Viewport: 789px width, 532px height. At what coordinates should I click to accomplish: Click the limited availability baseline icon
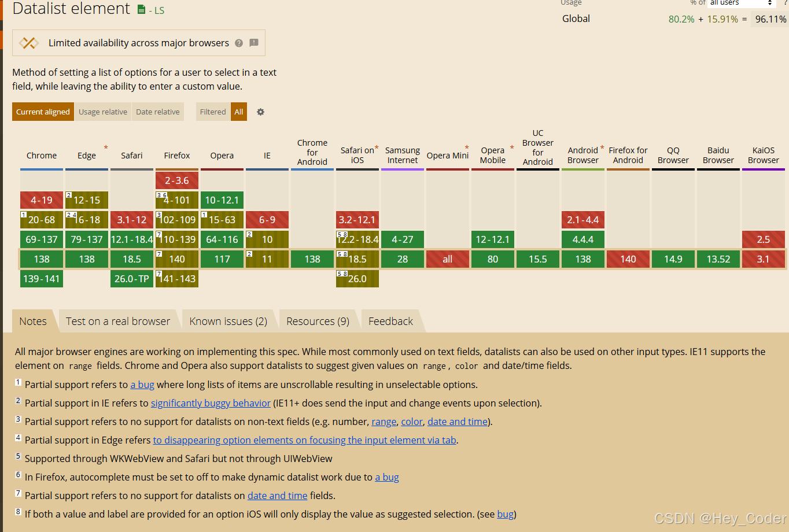pyautogui.click(x=29, y=43)
